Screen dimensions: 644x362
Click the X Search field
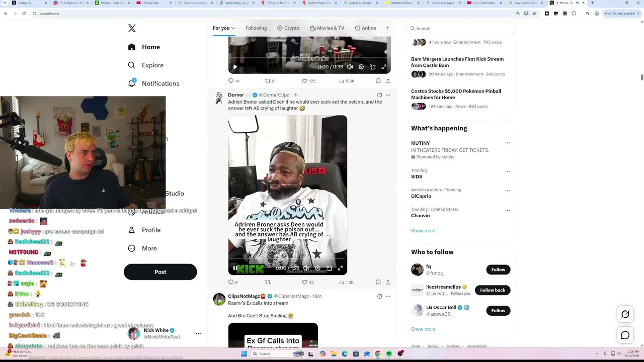460,29
